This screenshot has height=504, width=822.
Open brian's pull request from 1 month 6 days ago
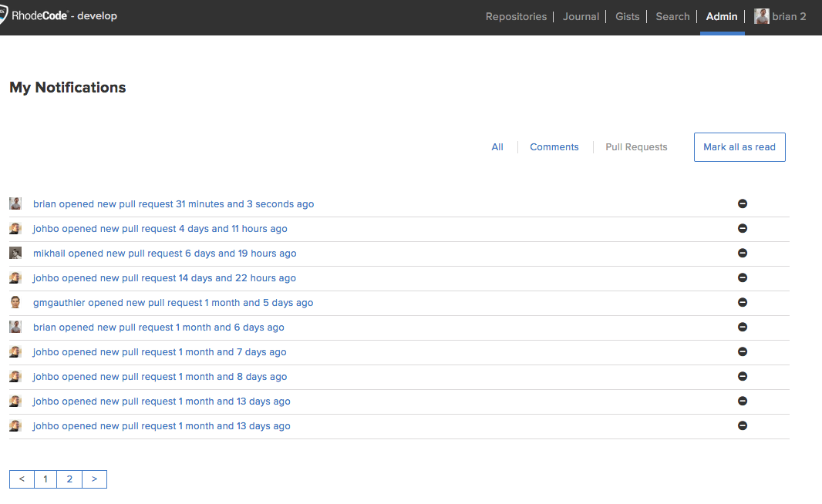pyautogui.click(x=158, y=328)
